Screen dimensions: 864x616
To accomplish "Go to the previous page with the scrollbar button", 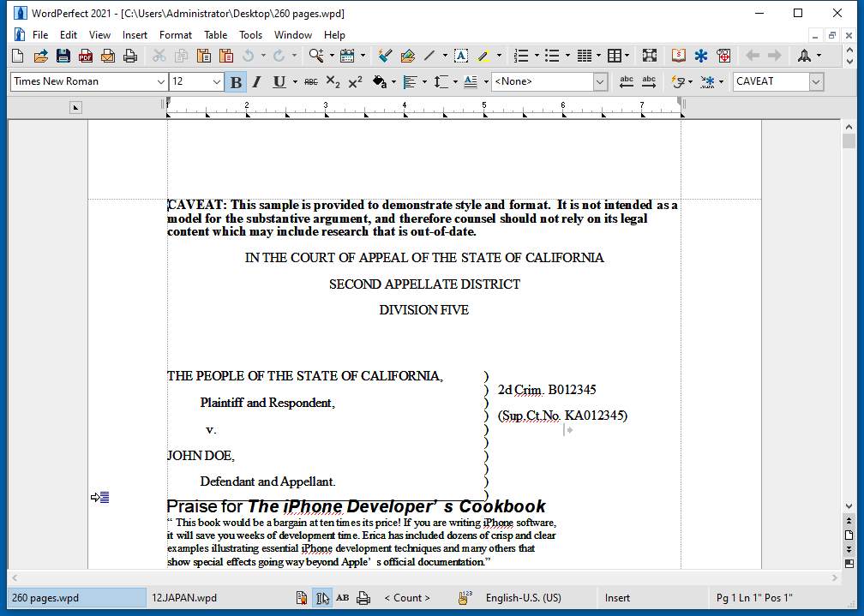I will 849,521.
